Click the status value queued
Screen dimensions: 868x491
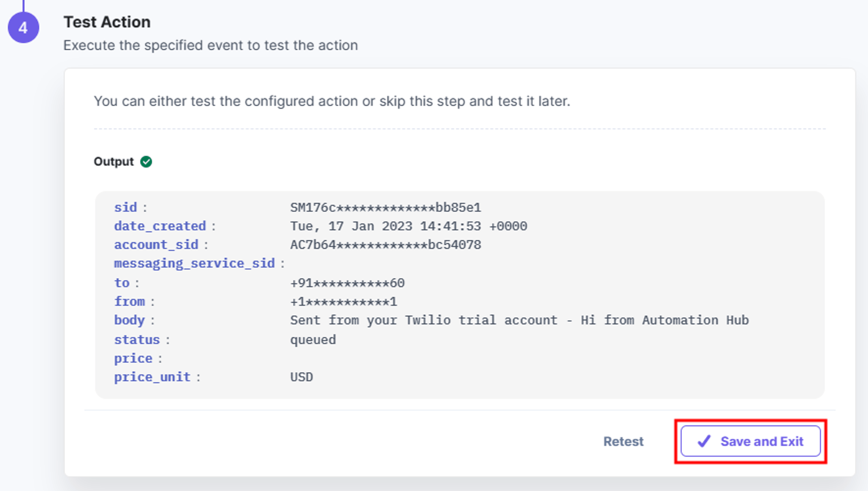[x=313, y=340]
